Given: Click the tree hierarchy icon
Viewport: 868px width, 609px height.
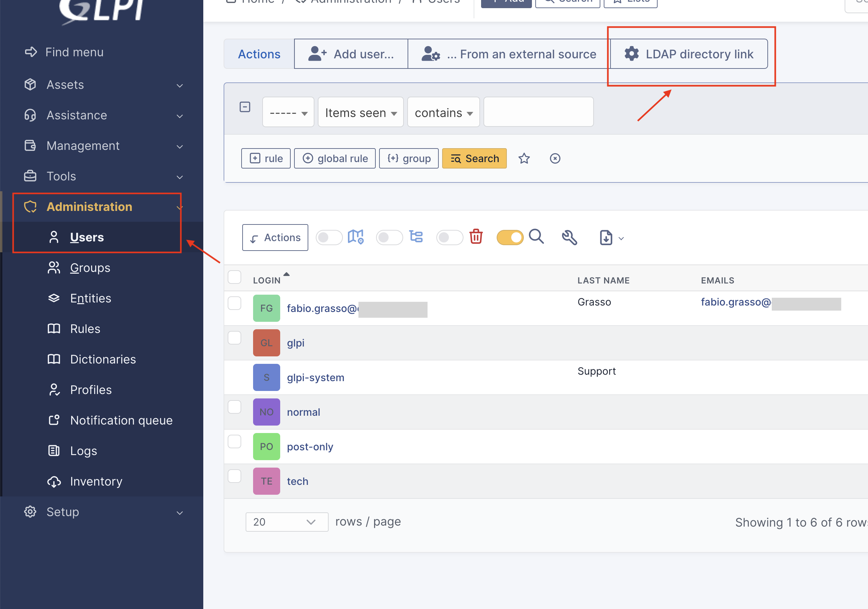Looking at the screenshot, I should point(416,237).
